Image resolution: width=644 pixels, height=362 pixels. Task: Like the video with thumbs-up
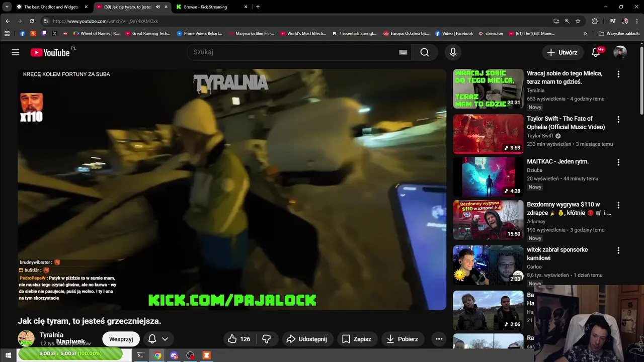coord(238,339)
